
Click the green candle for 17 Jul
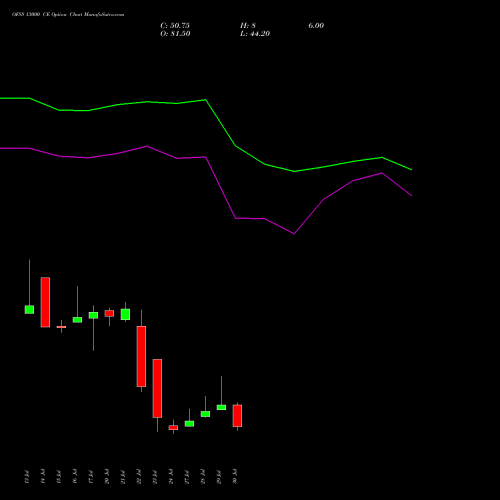[x=93, y=315]
